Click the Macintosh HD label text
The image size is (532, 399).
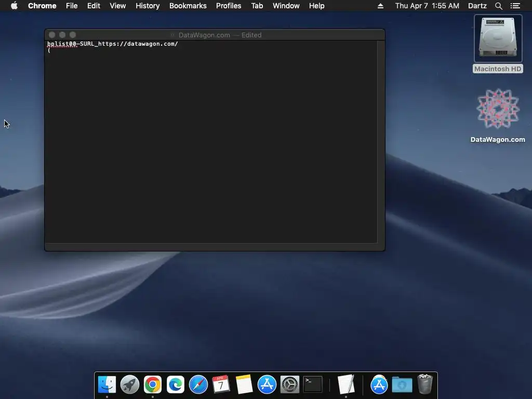[498, 69]
